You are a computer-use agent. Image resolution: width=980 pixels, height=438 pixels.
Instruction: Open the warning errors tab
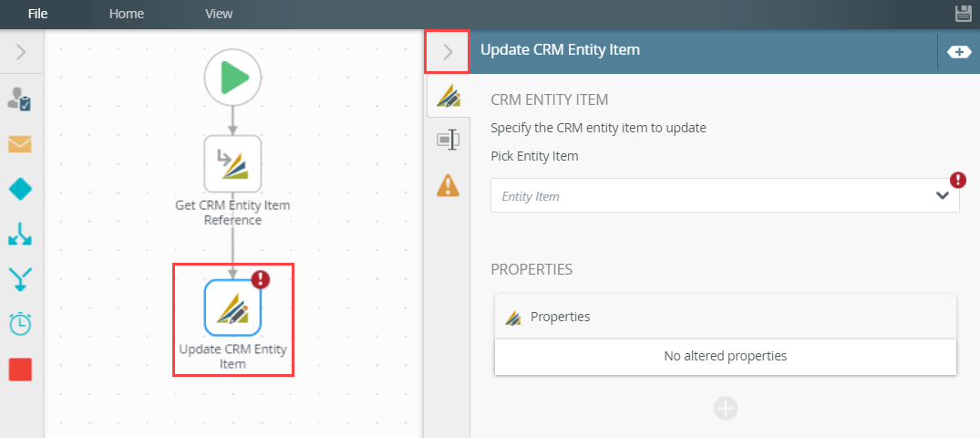point(448,185)
